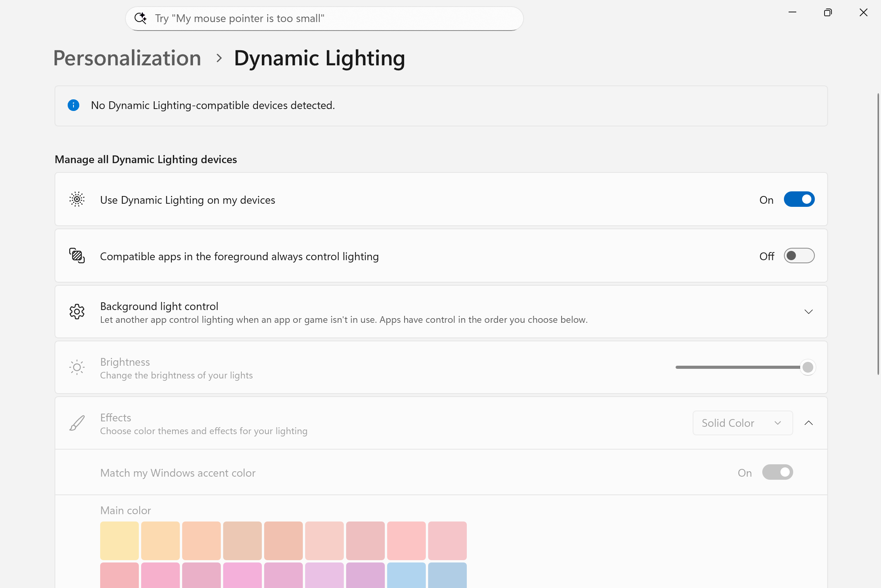
Task: Expand Background light control section
Action: (808, 312)
